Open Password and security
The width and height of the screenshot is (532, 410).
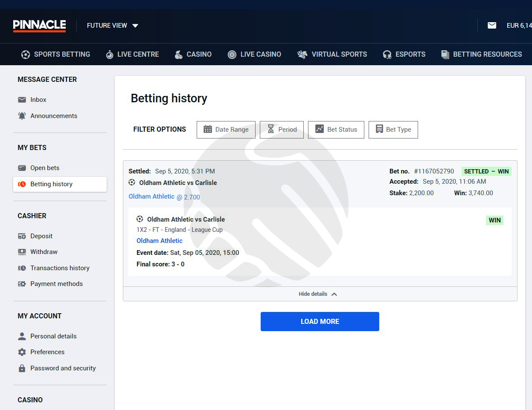point(63,368)
